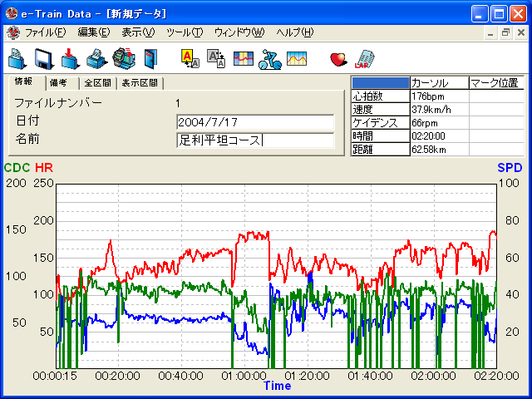Viewport: 532px width, 399px height.
Task: Click the line graph chart icon
Action: (296, 58)
